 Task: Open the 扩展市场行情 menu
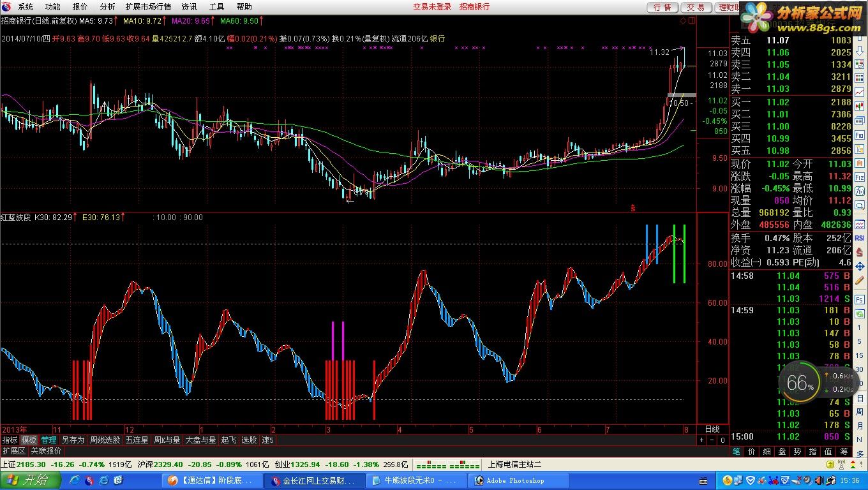(148, 7)
